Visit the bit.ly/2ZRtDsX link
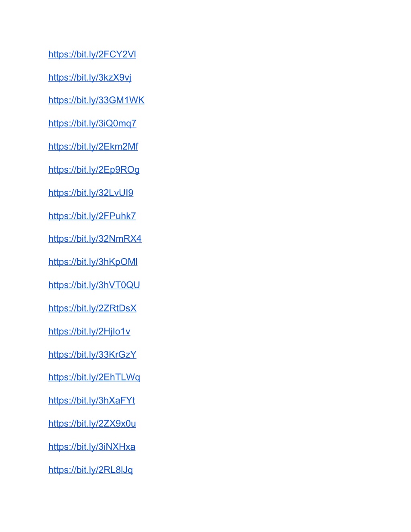 pyautogui.click(x=92, y=308)
